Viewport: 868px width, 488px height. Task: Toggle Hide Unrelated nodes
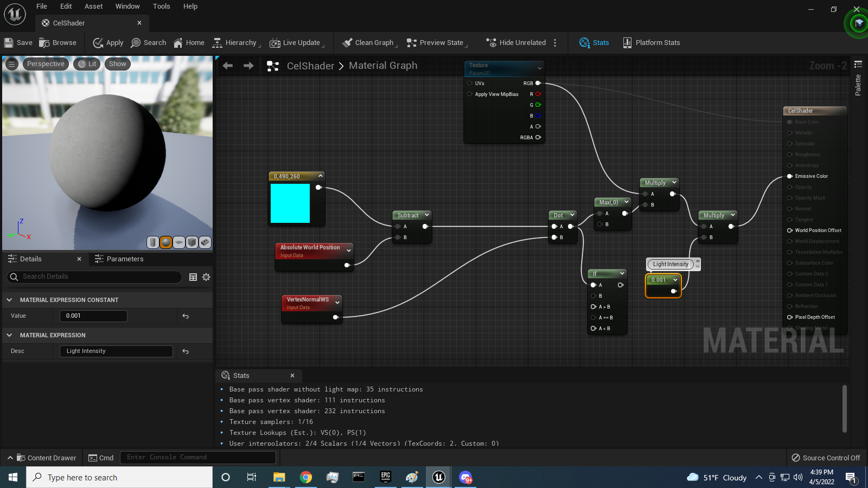(516, 42)
